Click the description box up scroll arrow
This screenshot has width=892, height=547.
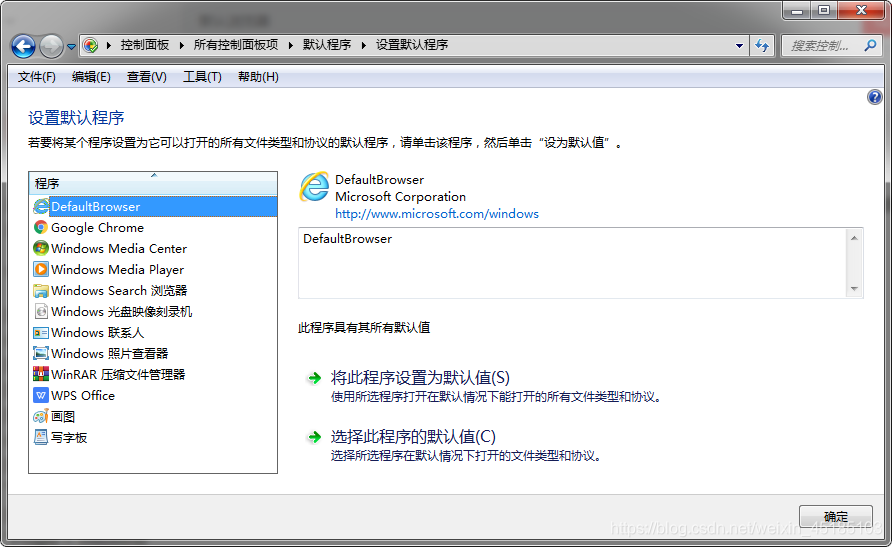(x=854, y=238)
